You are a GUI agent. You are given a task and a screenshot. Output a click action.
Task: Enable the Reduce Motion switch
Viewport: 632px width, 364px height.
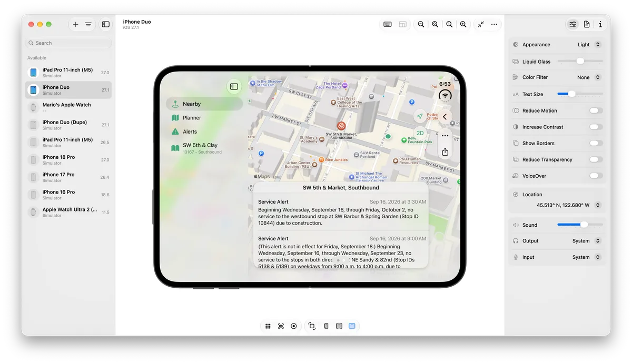596,110
